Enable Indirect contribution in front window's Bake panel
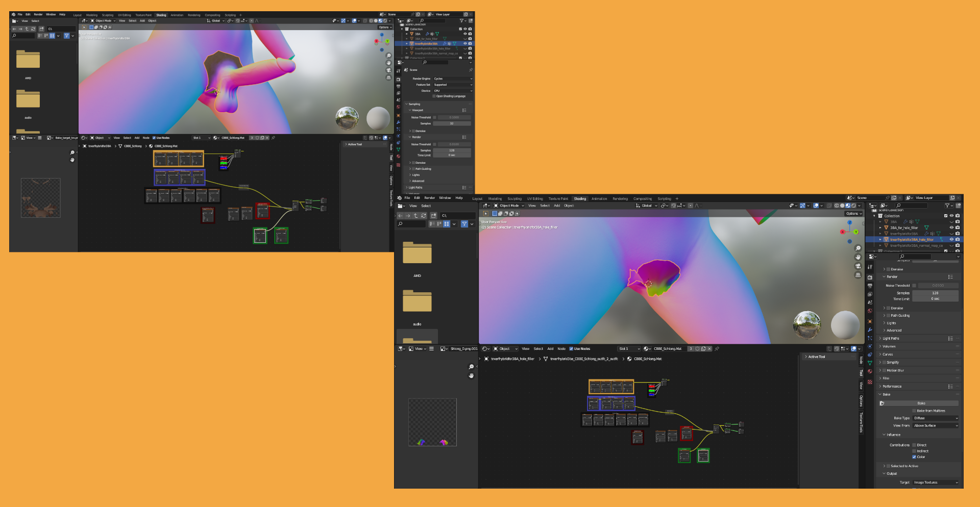The width and height of the screenshot is (980, 507). point(914,451)
